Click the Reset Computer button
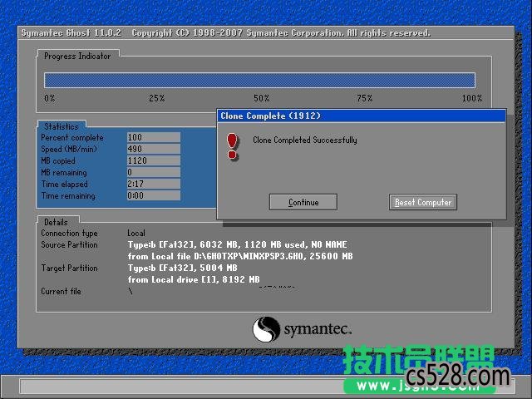 point(423,202)
